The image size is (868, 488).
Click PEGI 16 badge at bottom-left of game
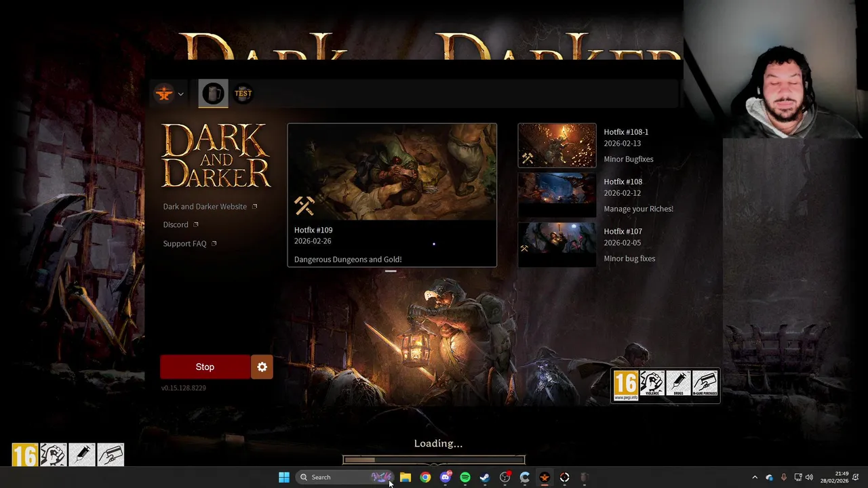(x=24, y=455)
